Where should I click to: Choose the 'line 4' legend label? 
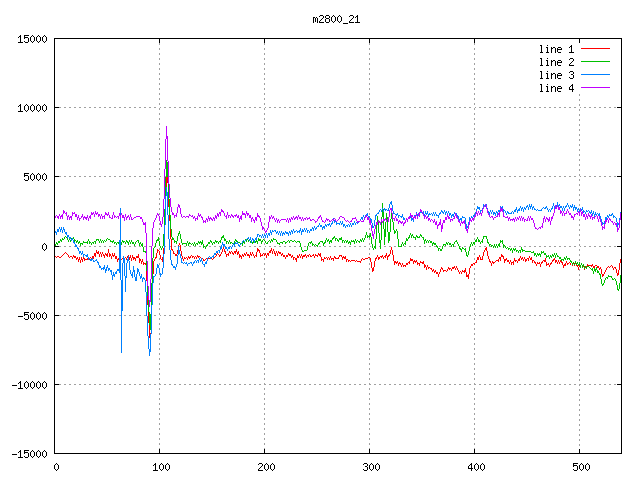[557, 88]
